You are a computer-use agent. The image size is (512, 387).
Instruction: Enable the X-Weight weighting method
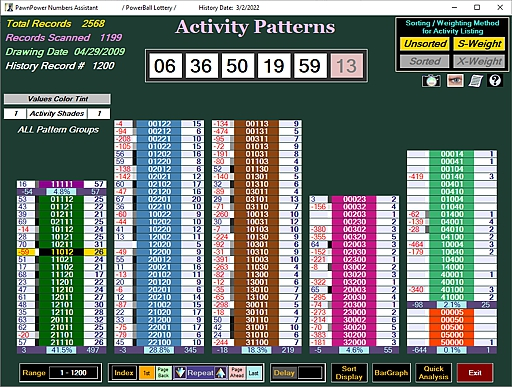pyautogui.click(x=479, y=61)
